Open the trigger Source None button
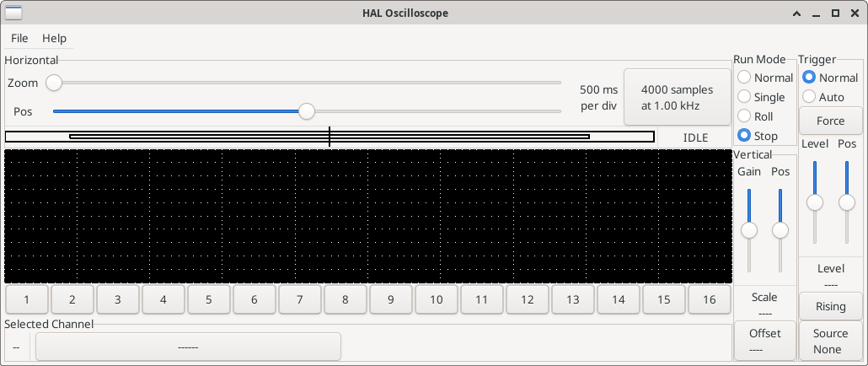Image resolution: width=868 pixels, height=366 pixels. 830,342
